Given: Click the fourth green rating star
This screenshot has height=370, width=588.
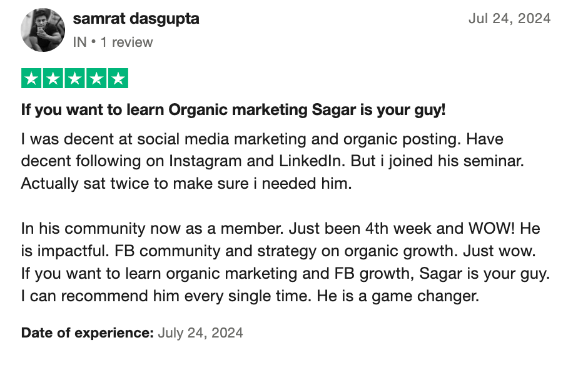Looking at the screenshot, I should point(96,78).
